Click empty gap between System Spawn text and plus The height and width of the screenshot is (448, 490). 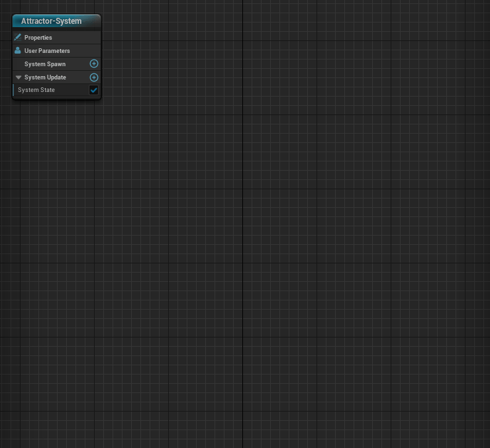pos(77,64)
